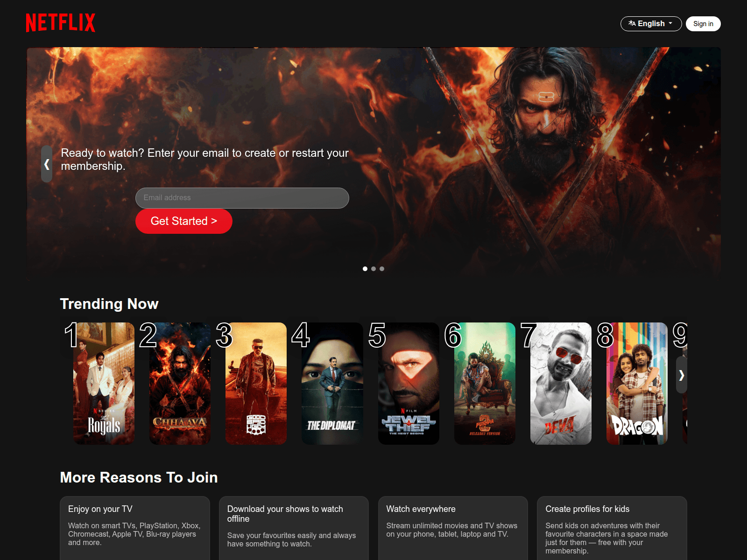Select the Pushpa 2 poster
747x560 pixels.
[x=485, y=383]
